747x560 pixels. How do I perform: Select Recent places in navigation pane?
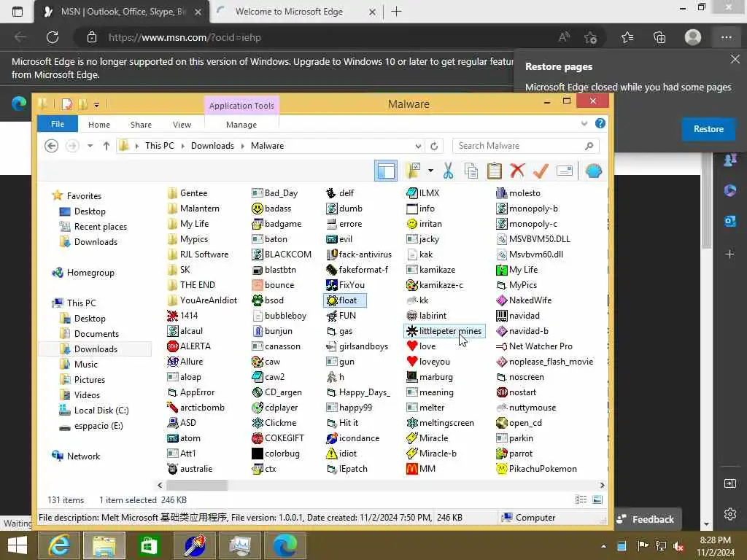click(x=93, y=227)
